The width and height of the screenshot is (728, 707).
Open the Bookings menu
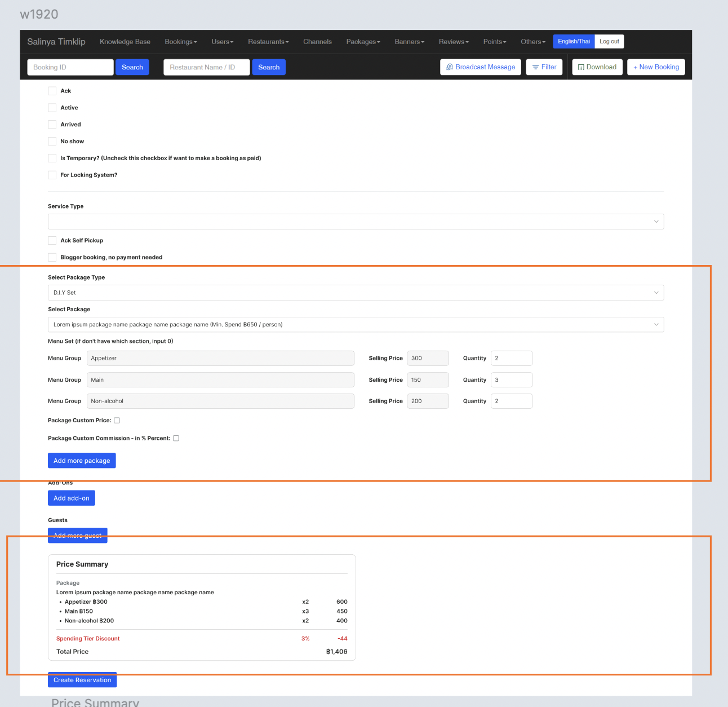180,42
